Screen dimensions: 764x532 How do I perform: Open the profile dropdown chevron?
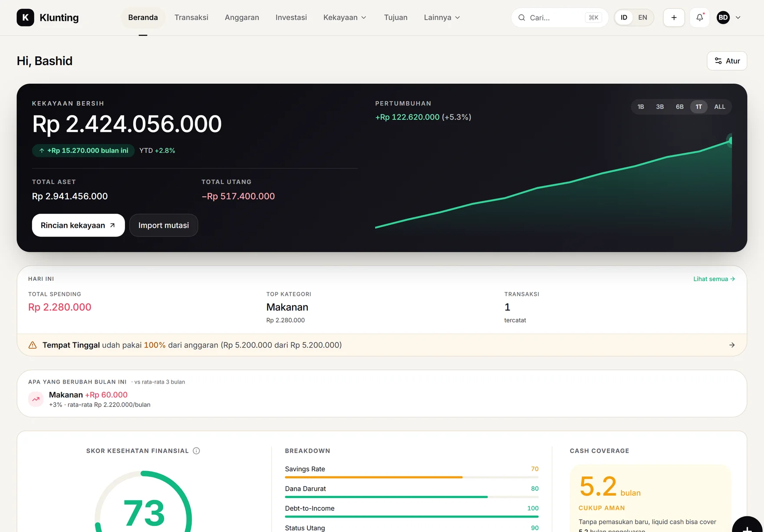pyautogui.click(x=738, y=18)
